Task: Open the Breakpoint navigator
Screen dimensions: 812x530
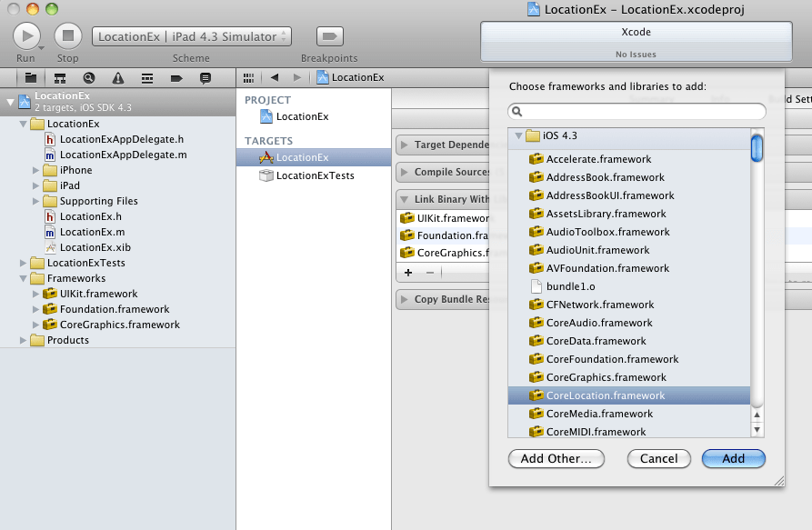Action: [175, 77]
